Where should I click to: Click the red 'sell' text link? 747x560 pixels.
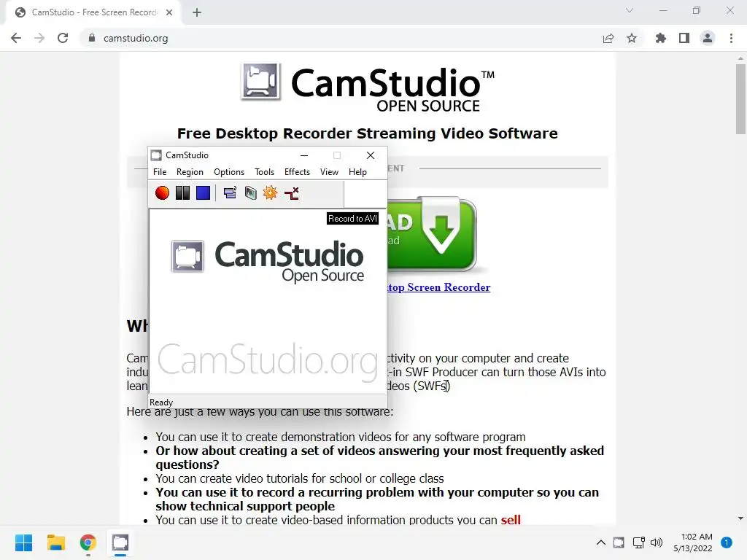[511, 519]
